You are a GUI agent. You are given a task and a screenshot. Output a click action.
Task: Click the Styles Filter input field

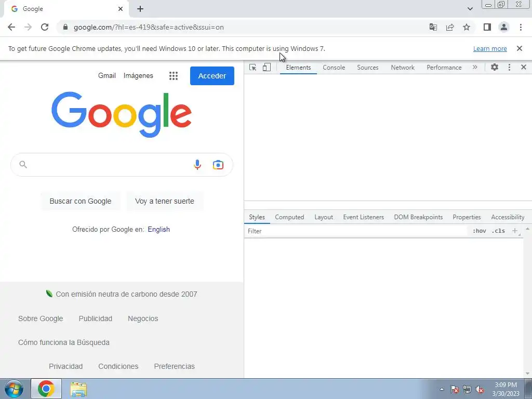356,231
